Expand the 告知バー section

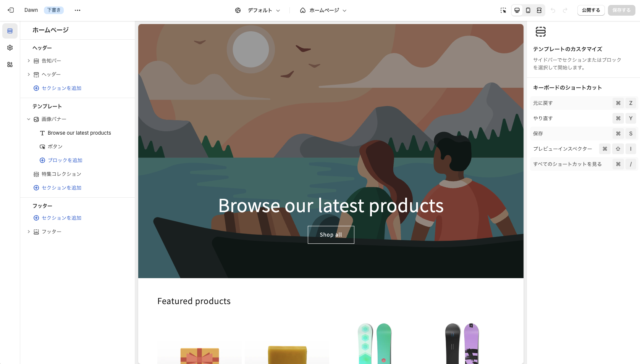coord(29,61)
